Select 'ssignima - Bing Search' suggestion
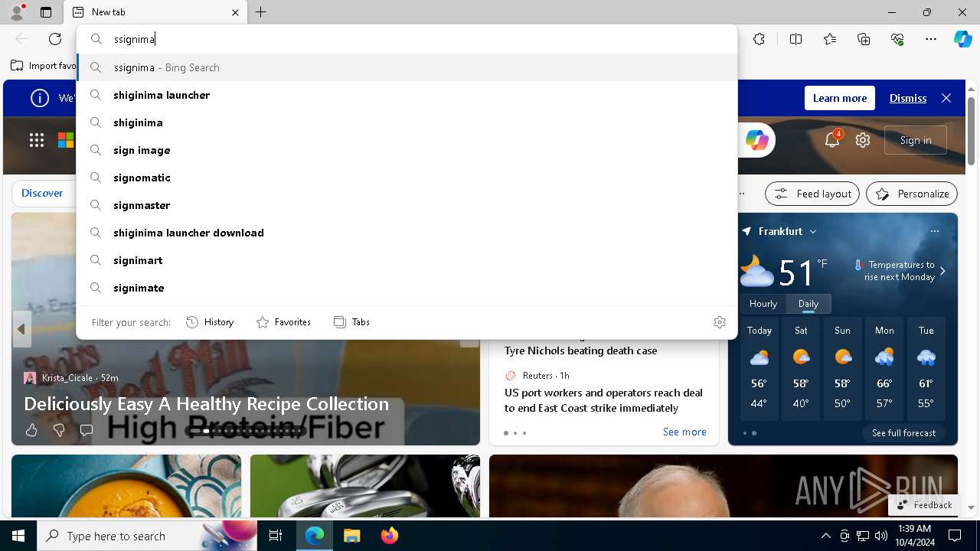Image resolution: width=980 pixels, height=551 pixels. coord(407,67)
